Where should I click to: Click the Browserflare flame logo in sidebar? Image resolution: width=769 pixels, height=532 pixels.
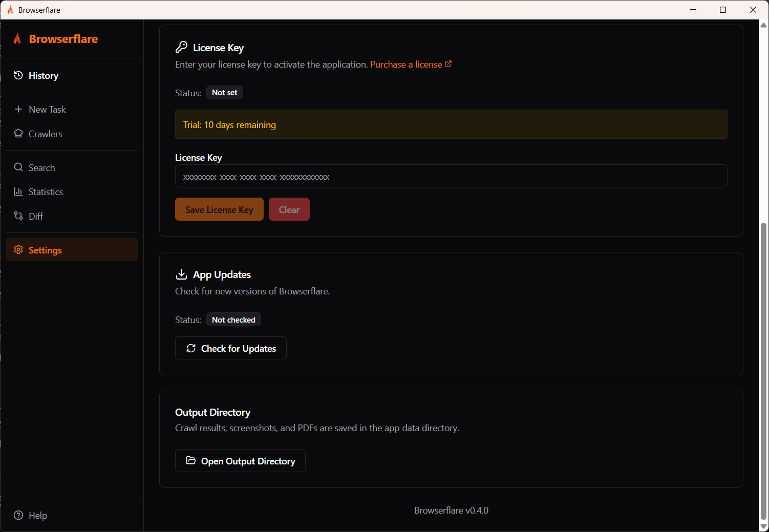(17, 39)
